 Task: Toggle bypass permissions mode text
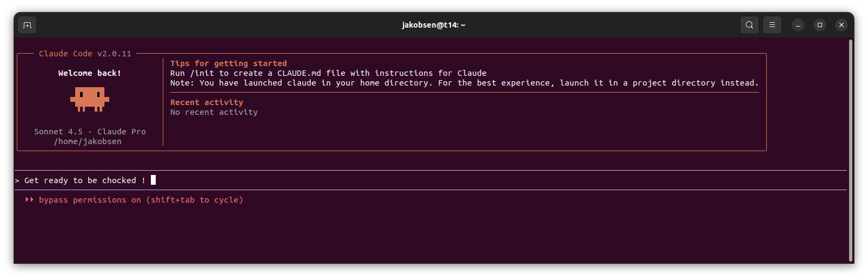(141, 200)
